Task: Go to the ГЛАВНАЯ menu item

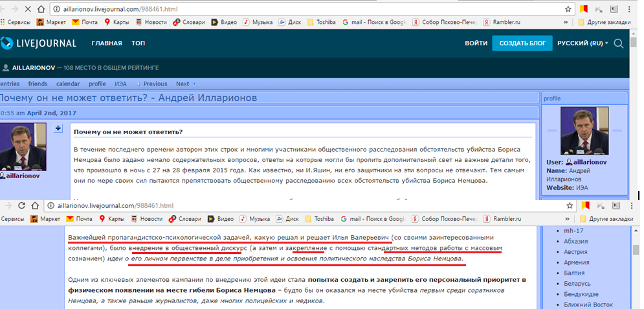Action: [x=107, y=43]
